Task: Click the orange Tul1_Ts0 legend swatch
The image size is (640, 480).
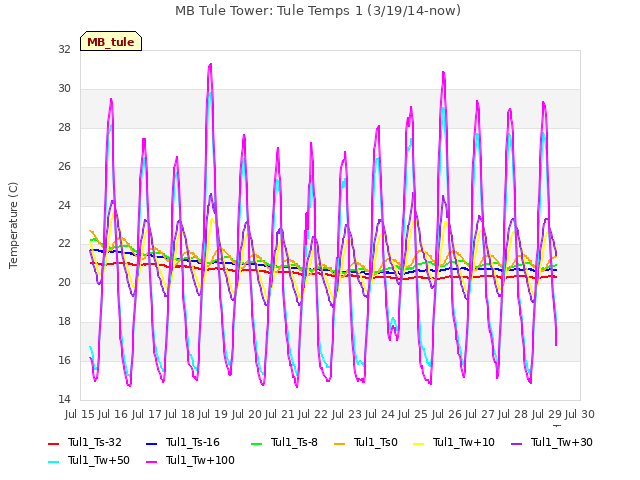Action: point(340,443)
